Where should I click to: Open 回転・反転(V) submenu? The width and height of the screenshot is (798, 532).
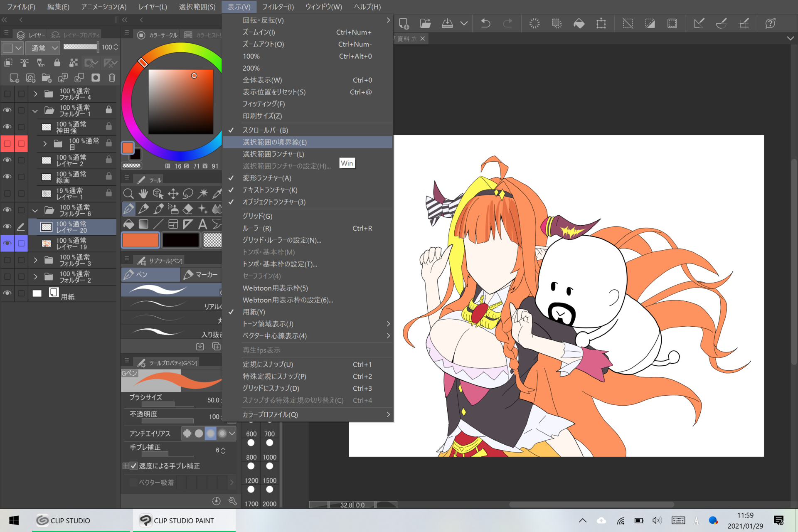pyautogui.click(x=308, y=20)
